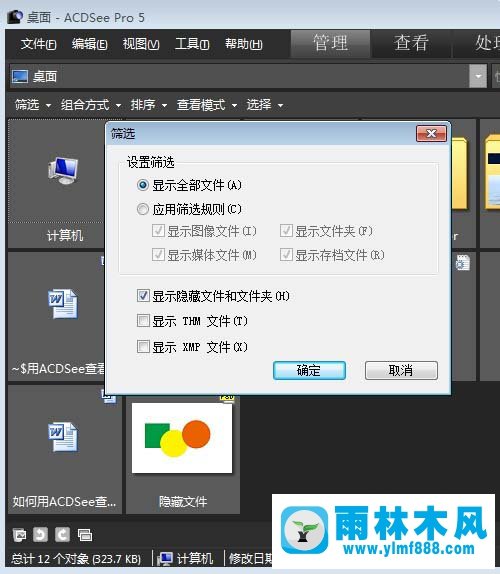This screenshot has width=500, height=574.
Task: Open the 工具(T) menu
Action: [x=192, y=44]
